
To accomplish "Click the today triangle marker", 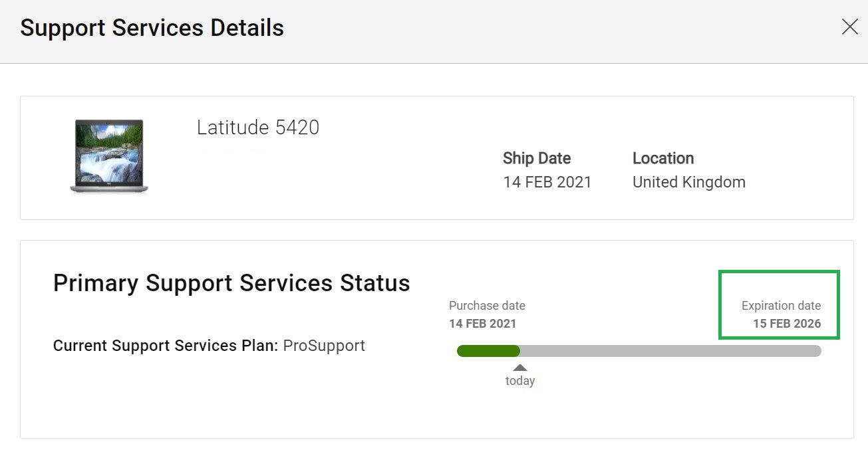I will click(520, 367).
